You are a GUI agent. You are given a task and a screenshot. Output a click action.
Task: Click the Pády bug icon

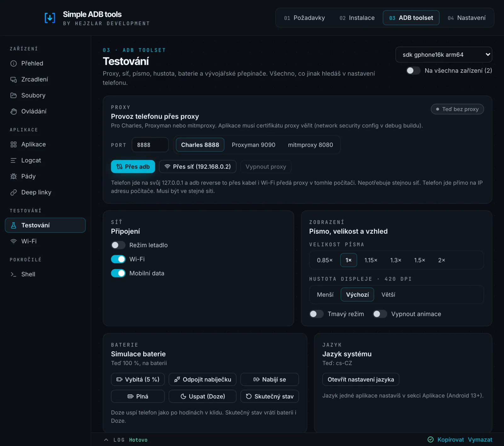coord(14,176)
